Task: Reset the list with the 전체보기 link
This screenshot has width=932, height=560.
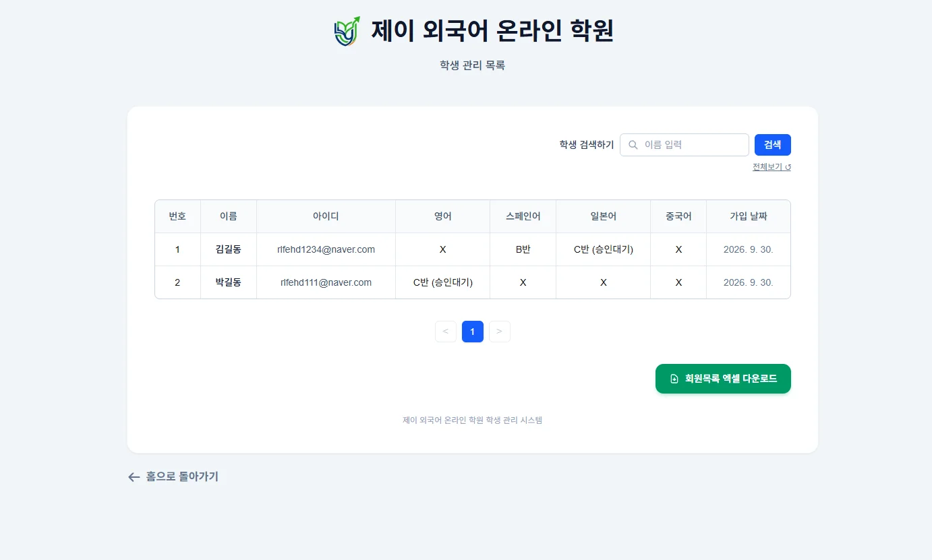Action: [x=771, y=167]
